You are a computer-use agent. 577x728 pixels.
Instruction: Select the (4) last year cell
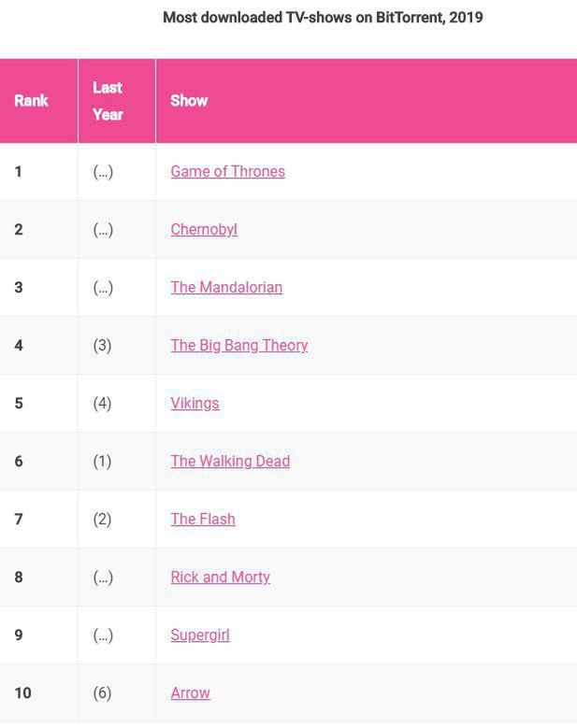coord(103,404)
